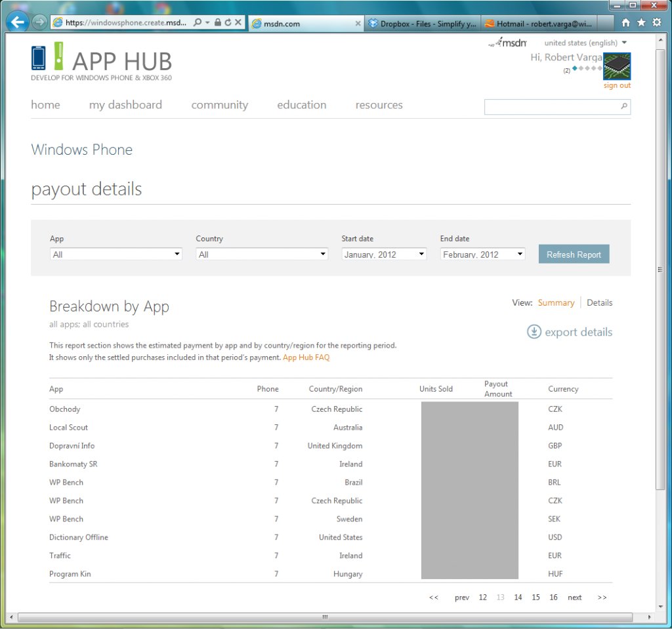Click the Bankomaty SR app name
This screenshot has width=672, height=629.
point(73,464)
